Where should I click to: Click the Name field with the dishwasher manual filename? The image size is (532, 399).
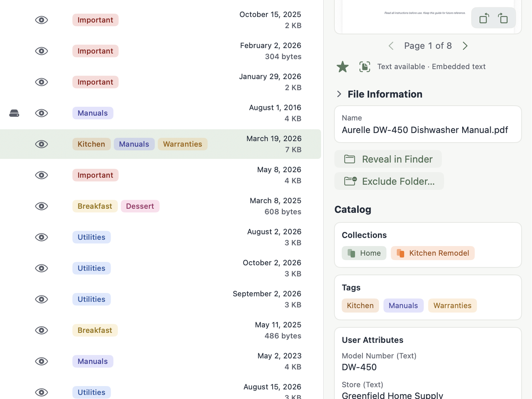click(x=428, y=124)
